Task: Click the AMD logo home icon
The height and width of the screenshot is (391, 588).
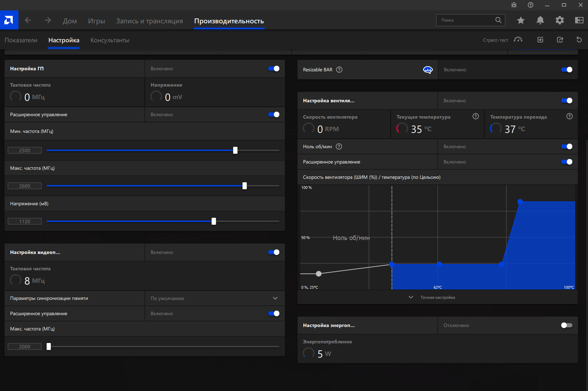Action: coord(9,20)
